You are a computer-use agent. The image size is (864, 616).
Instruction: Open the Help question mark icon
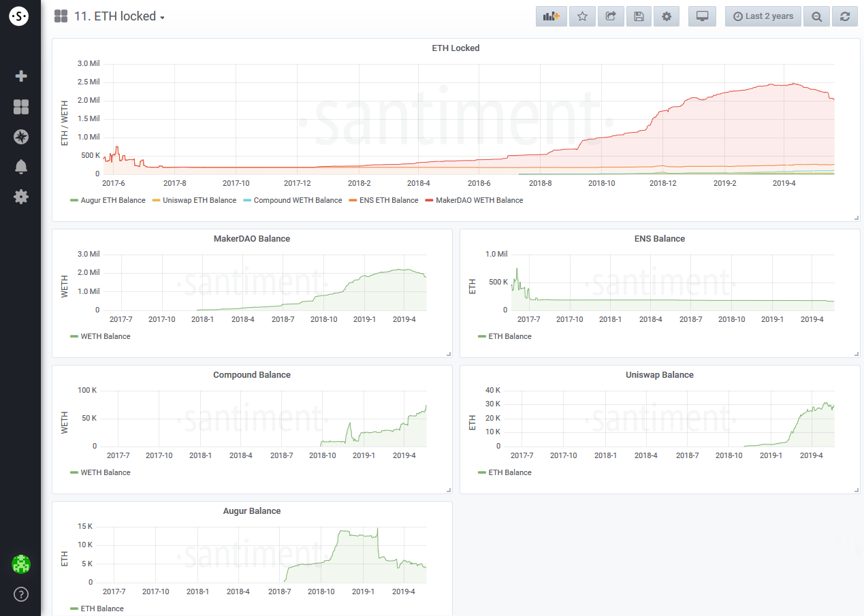point(21,594)
